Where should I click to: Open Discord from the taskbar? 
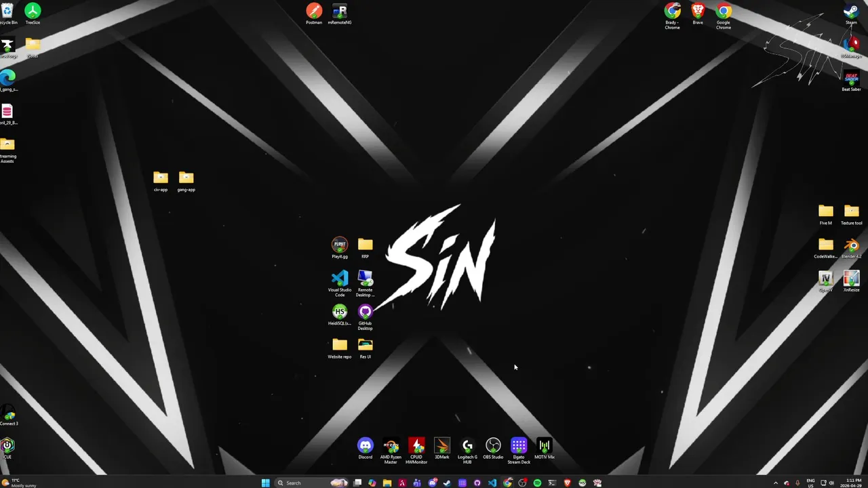[432, 483]
